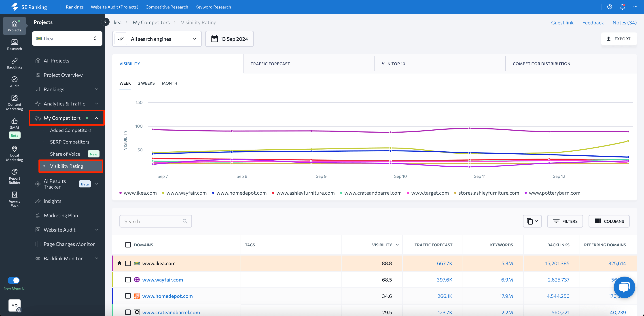Open the Guest link
Screen dimensions: 644x316
point(562,23)
